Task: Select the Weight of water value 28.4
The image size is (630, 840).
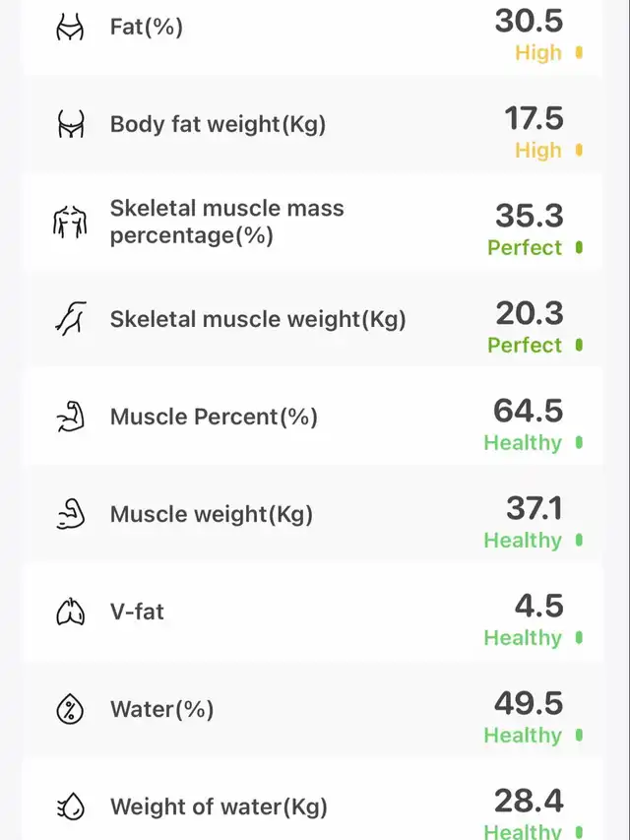Action: pyautogui.click(x=529, y=801)
